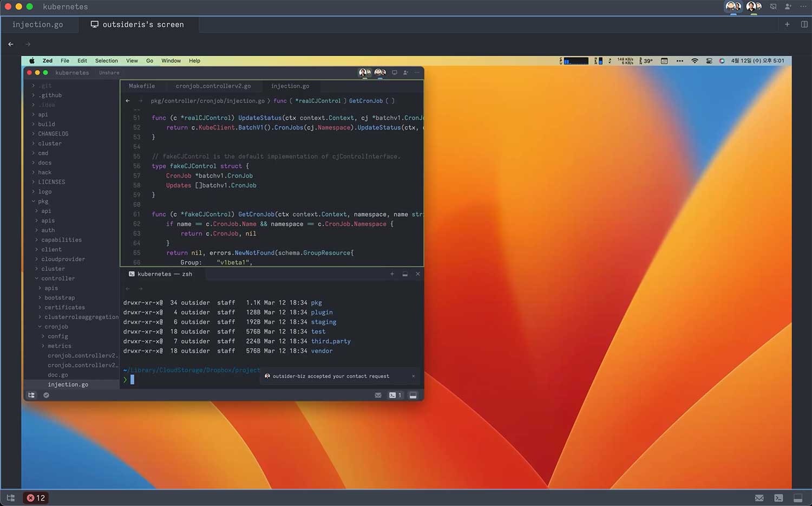Click the Siri icon in the shared menu bar
812x506 pixels.
coord(722,61)
